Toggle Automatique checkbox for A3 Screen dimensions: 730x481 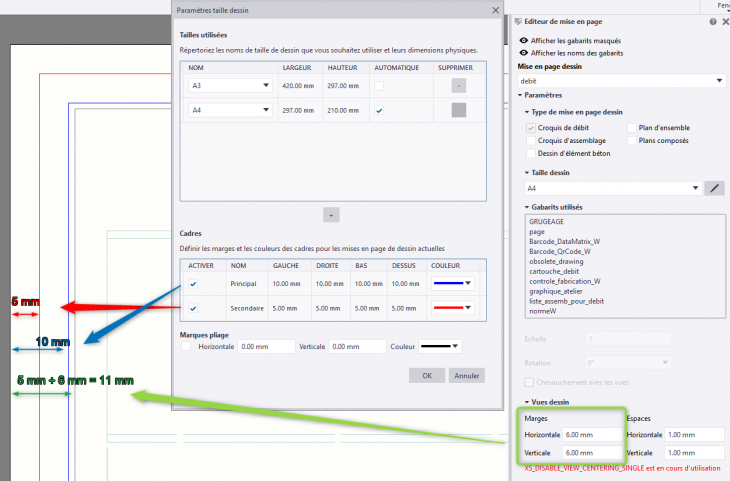(x=379, y=86)
